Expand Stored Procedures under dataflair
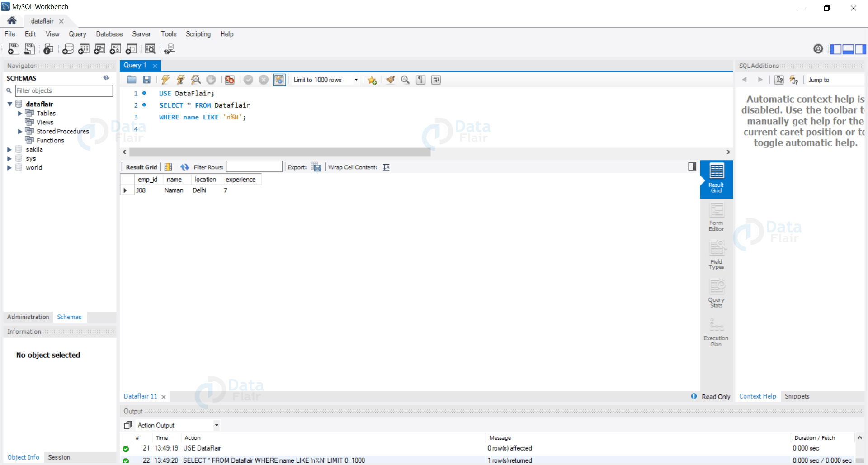The image size is (868, 465). tap(20, 131)
